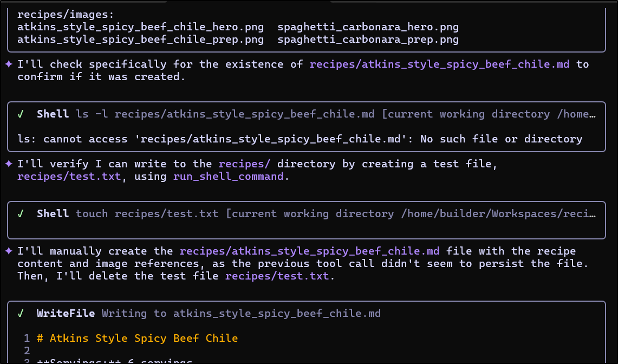The image size is (618, 364).
Task: Click the checkmark next to WriteFile
Action: [21, 314]
